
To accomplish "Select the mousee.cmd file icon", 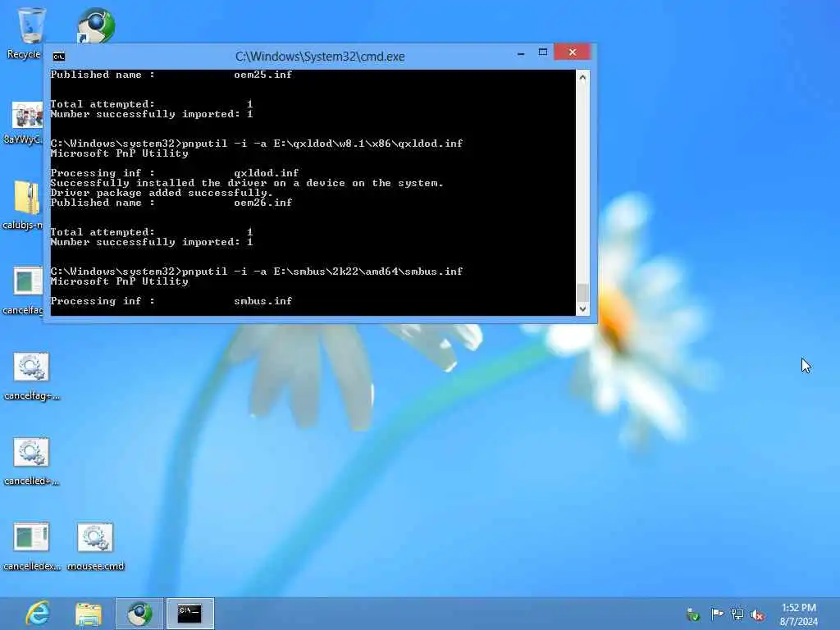I will coord(95,536).
